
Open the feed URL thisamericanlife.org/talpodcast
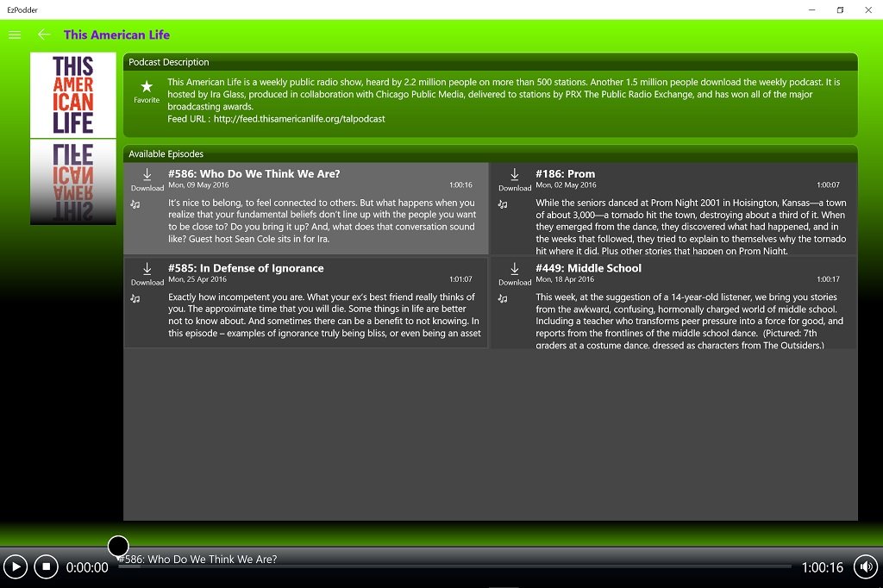pyautogui.click(x=299, y=119)
